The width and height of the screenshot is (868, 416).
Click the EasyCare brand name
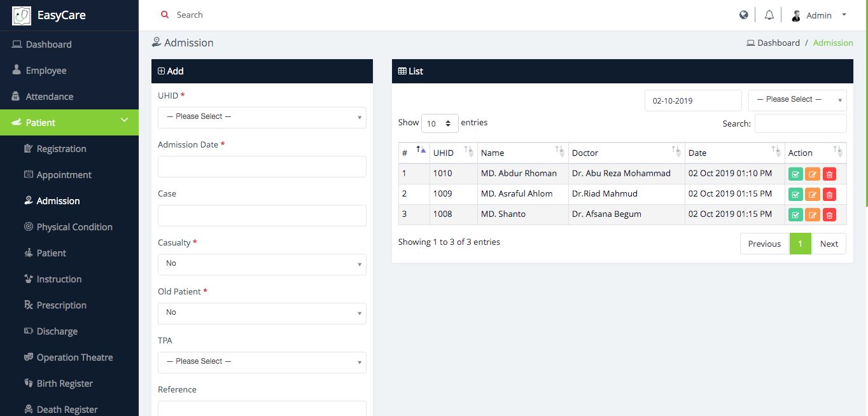pyautogui.click(x=62, y=15)
